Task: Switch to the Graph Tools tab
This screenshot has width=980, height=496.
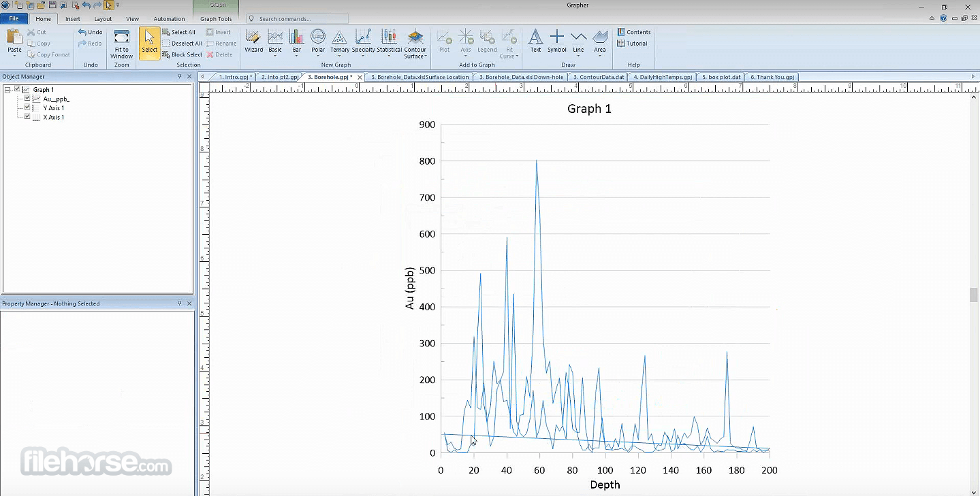Action: tap(216, 19)
